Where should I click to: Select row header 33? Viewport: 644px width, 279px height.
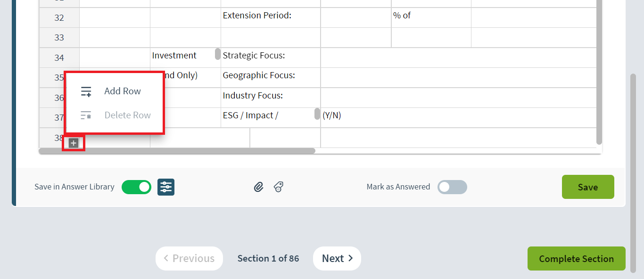(x=59, y=38)
